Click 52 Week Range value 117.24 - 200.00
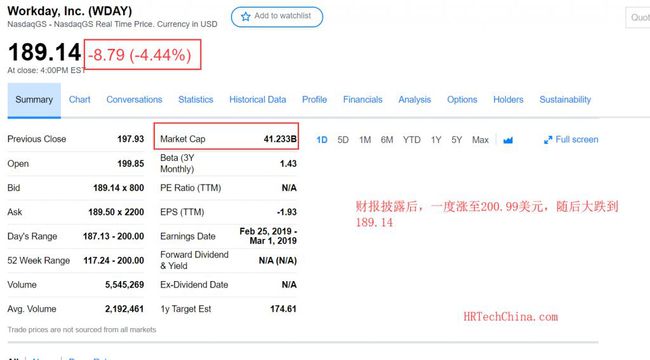Image resolution: width=650 pixels, height=360 pixels. click(114, 261)
